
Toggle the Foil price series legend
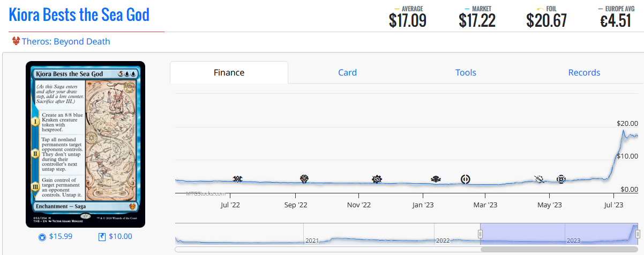tap(546, 9)
